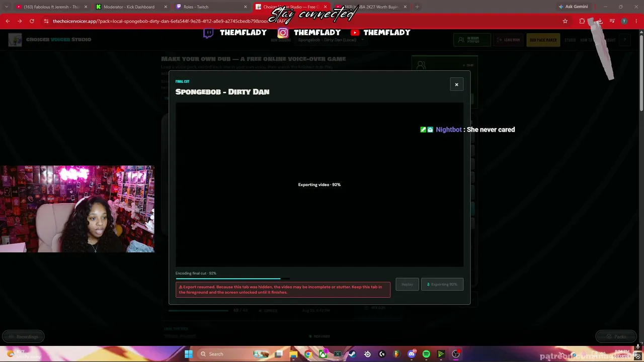Open the Windows Start menu
This screenshot has height=362, width=644.
[x=189, y=354]
